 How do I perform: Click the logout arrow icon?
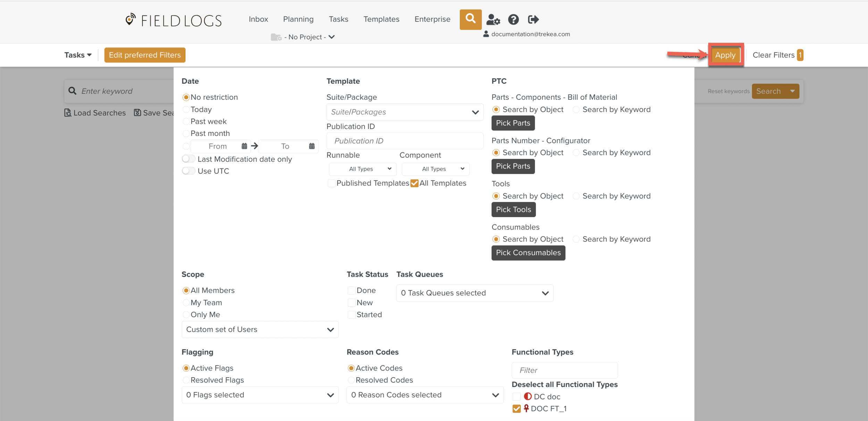(x=533, y=19)
